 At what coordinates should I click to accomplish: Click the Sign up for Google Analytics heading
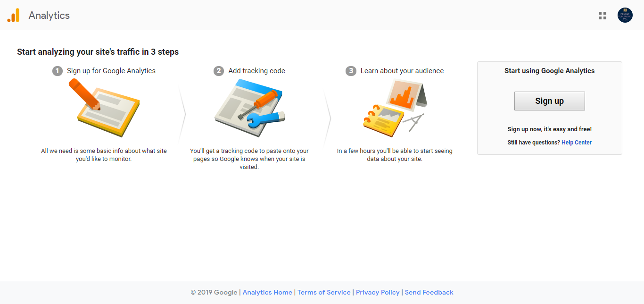[111, 71]
